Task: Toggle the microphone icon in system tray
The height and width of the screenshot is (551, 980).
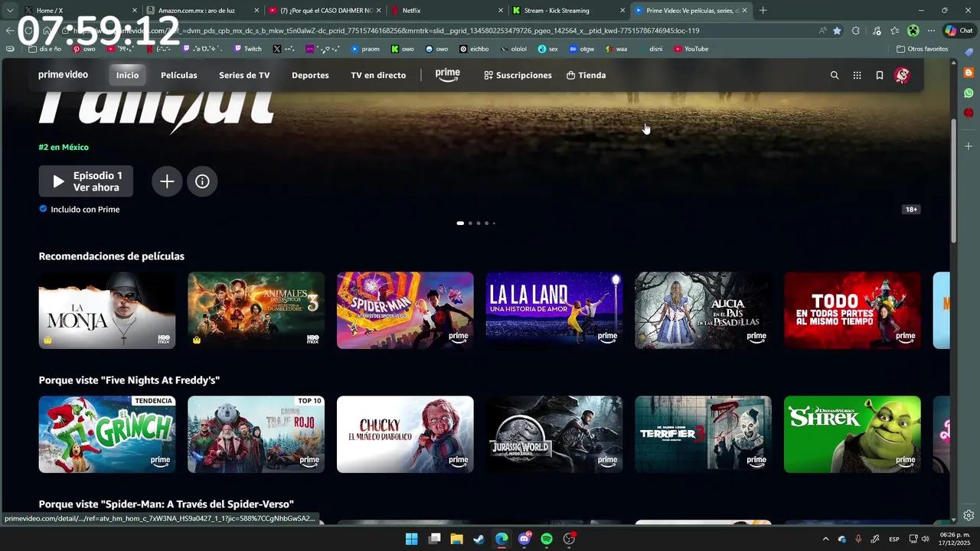Action: point(858,539)
